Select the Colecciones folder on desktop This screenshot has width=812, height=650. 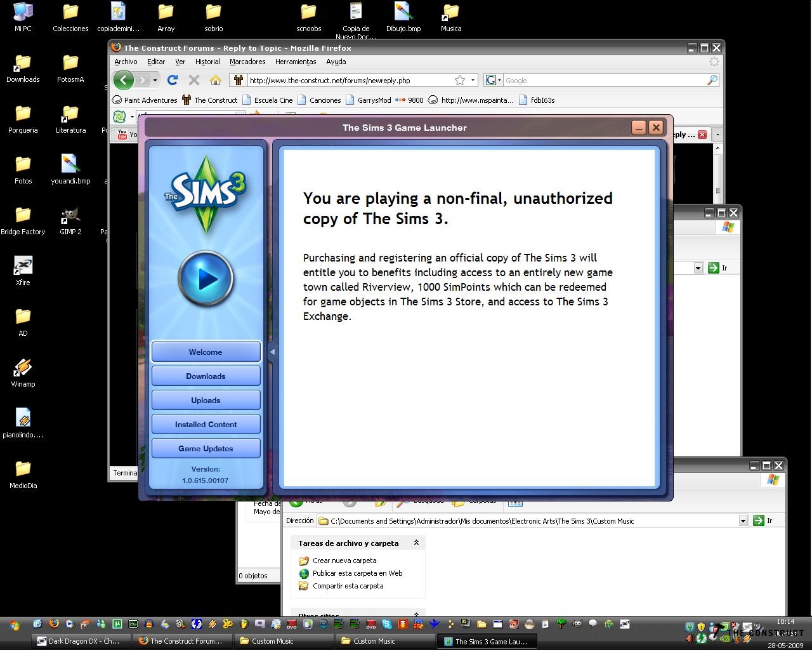tap(70, 17)
